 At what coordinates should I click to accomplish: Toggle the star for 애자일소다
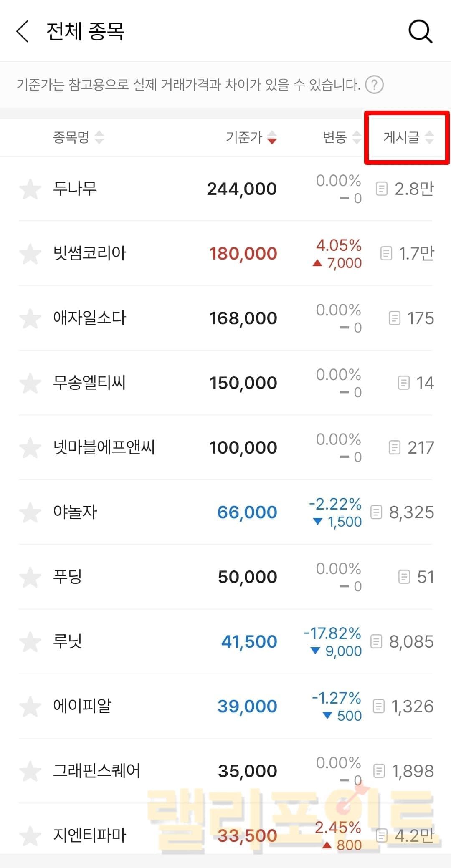[x=30, y=318]
